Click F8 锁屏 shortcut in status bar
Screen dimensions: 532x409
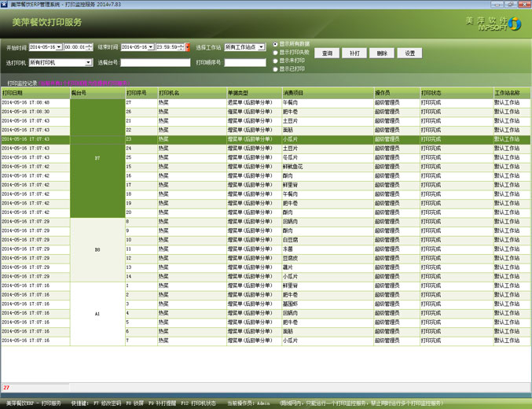point(134,403)
